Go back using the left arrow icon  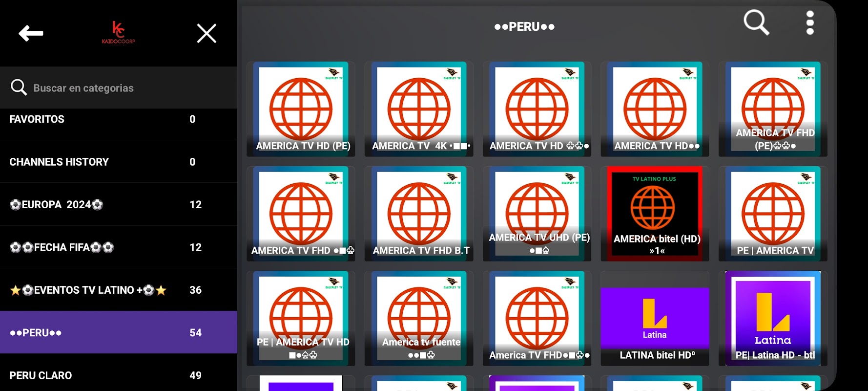coord(31,33)
